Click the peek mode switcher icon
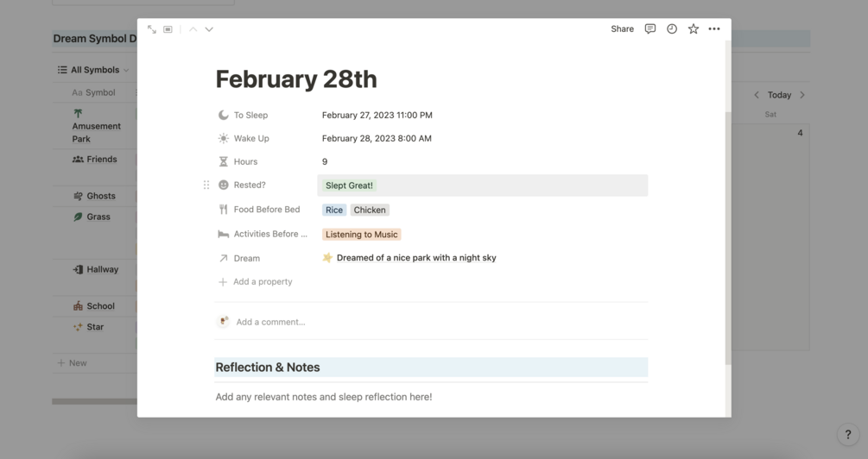Screen dimensions: 868x459 click(x=168, y=29)
